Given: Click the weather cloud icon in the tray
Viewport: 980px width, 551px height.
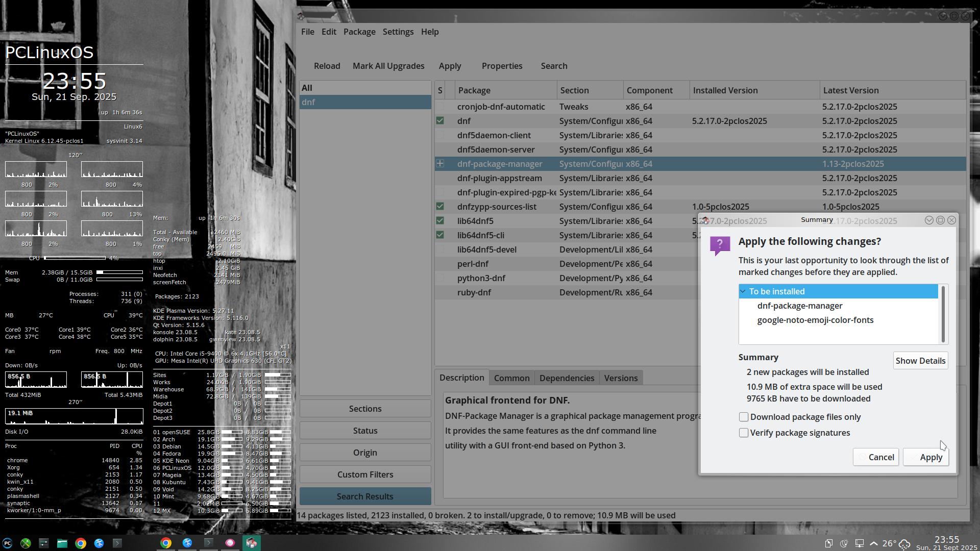Looking at the screenshot, I should click(x=904, y=544).
